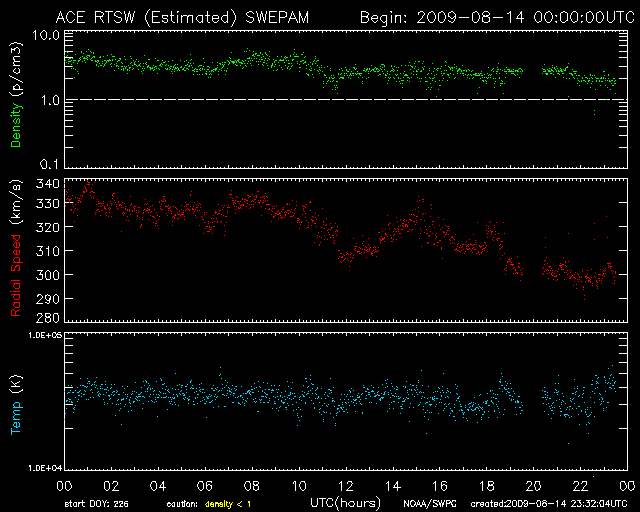Click the '1.0E+04' temperature axis value
Viewport: 640px width, 512px height.
(45, 468)
